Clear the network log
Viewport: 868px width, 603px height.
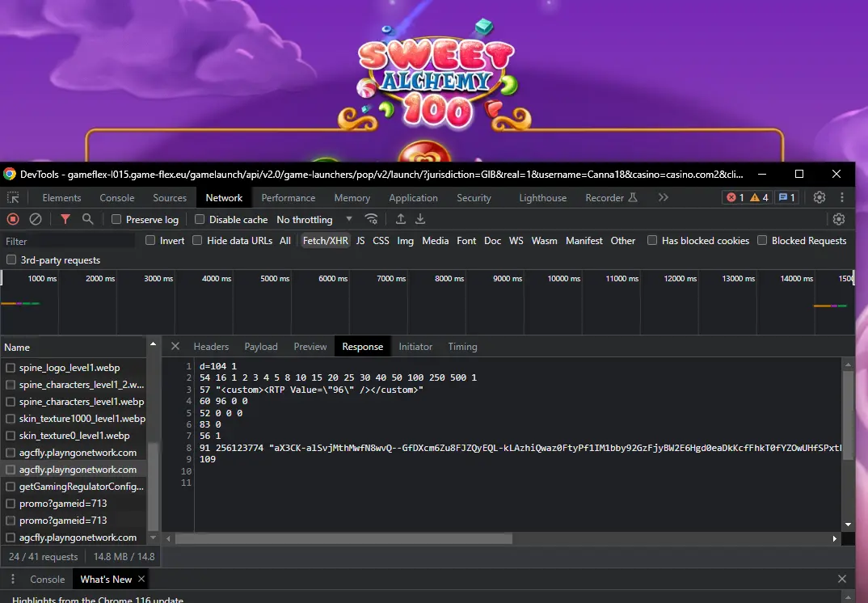coord(36,219)
